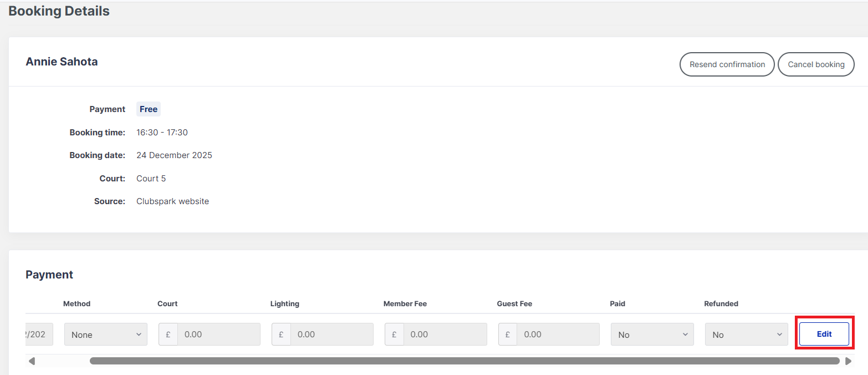Click the Resend confirmation button
868x375 pixels.
point(727,64)
